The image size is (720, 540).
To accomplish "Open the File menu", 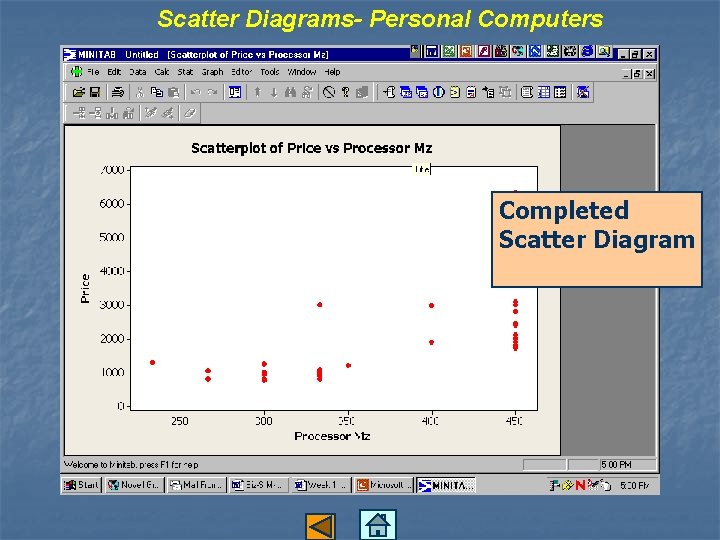I will pos(93,72).
